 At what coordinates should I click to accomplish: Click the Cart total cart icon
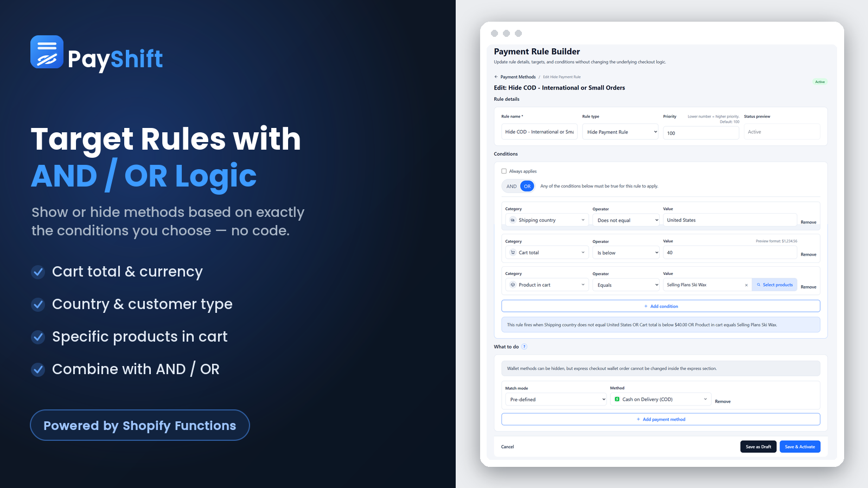pos(513,253)
